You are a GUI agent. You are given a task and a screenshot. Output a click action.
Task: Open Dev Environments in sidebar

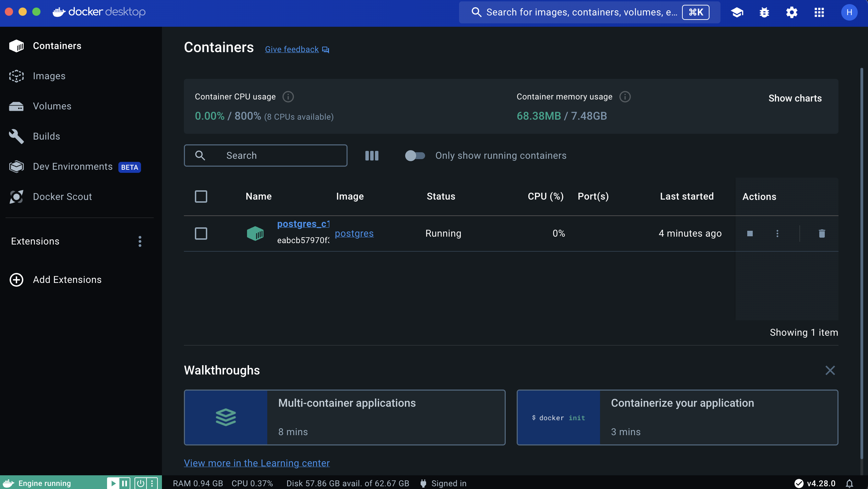pos(81,167)
